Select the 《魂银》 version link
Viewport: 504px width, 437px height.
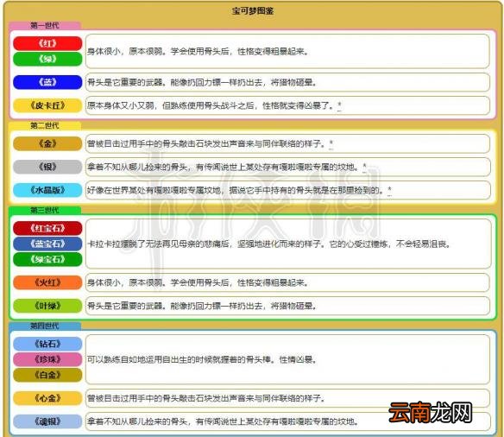(47, 421)
